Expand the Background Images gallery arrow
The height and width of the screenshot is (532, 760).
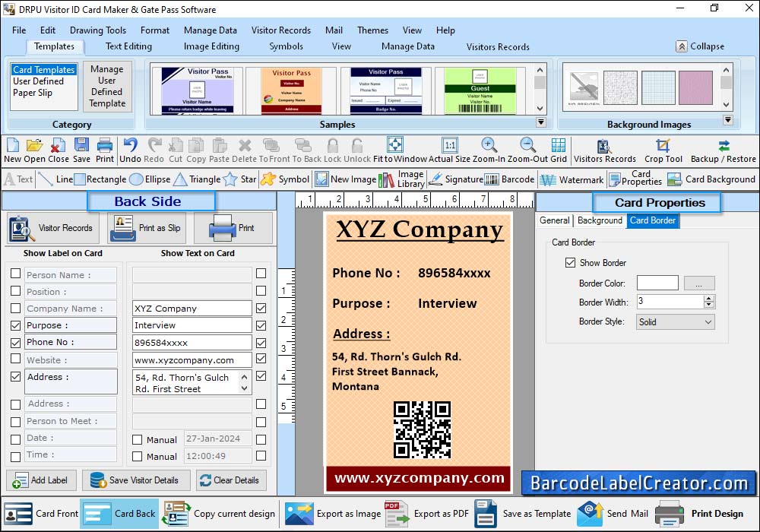pyautogui.click(x=727, y=120)
